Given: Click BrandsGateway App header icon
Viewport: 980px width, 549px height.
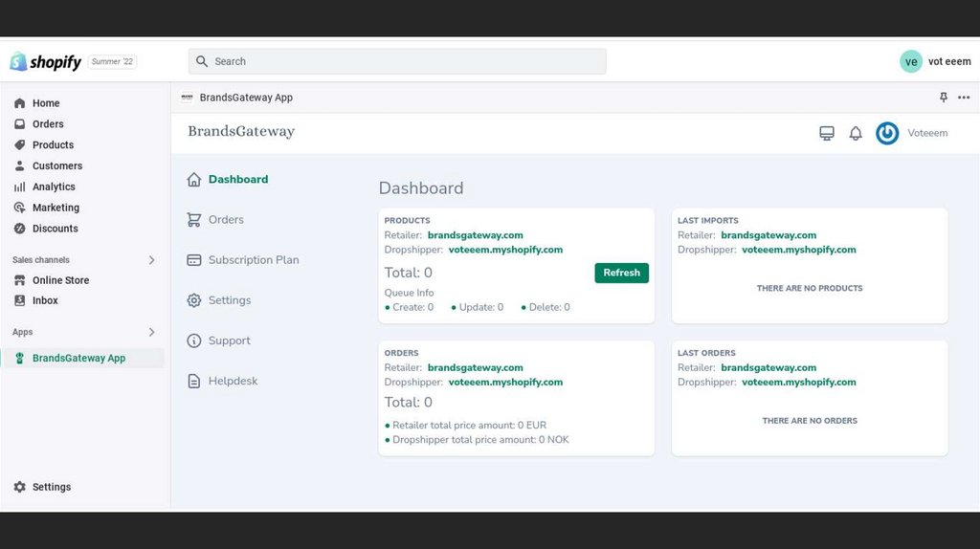Looking at the screenshot, I should 187,98.
